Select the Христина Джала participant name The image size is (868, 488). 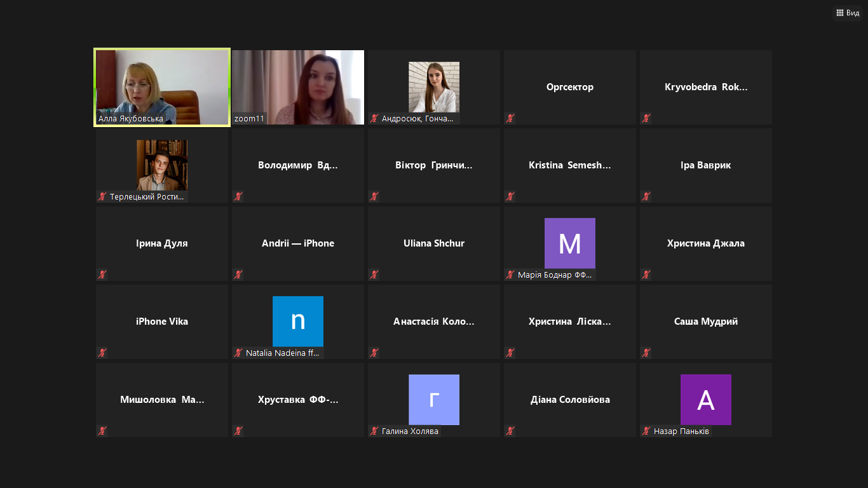(705, 243)
